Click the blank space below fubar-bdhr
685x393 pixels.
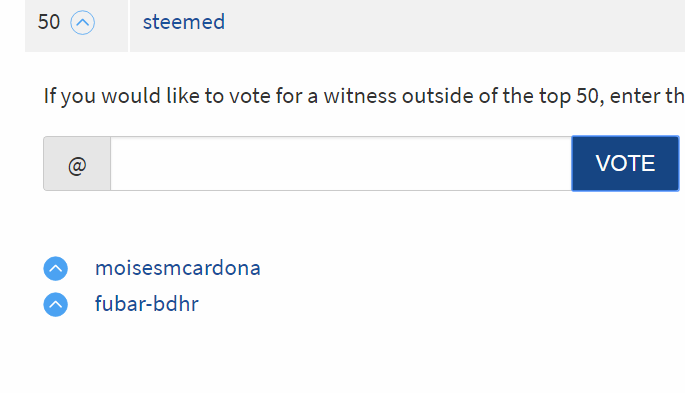342,356
